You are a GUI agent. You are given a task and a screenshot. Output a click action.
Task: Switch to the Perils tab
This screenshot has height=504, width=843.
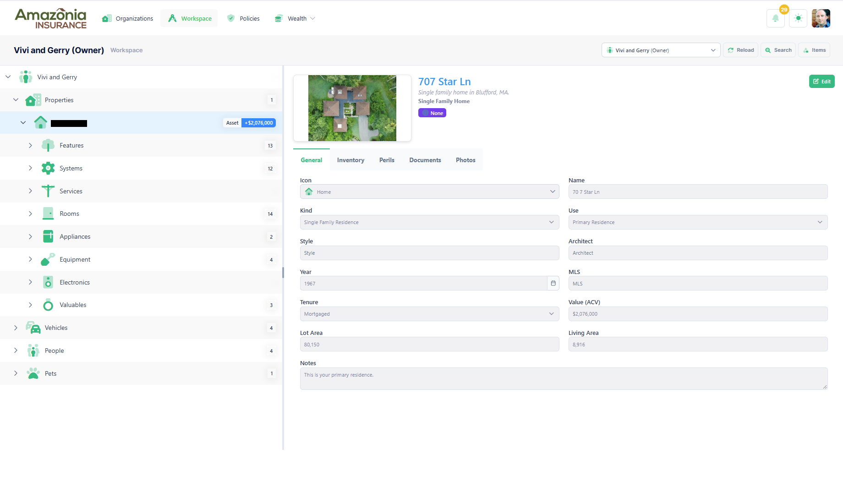(387, 160)
